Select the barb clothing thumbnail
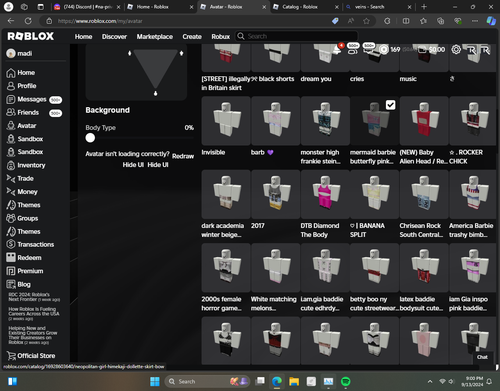 [x=276, y=121]
